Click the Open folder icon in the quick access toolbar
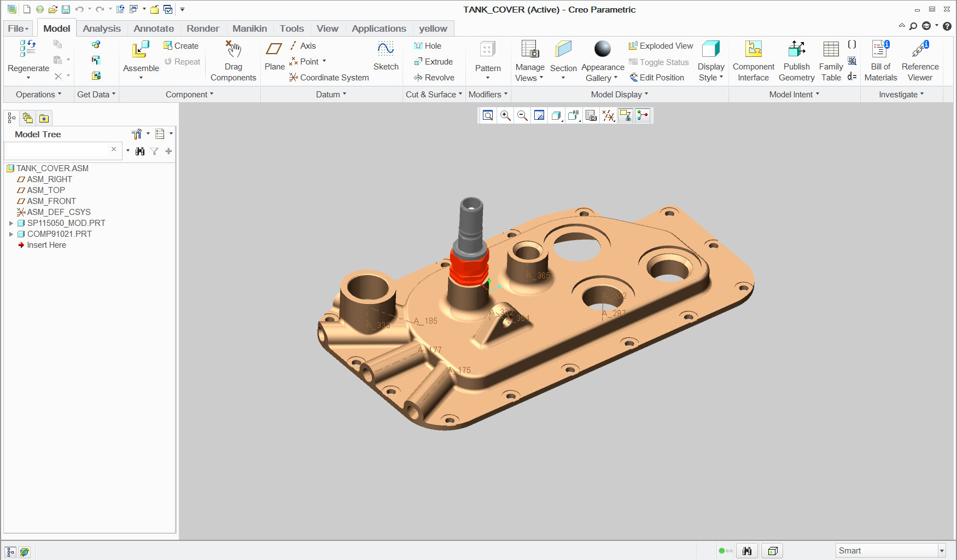This screenshot has width=957, height=560. click(52, 9)
